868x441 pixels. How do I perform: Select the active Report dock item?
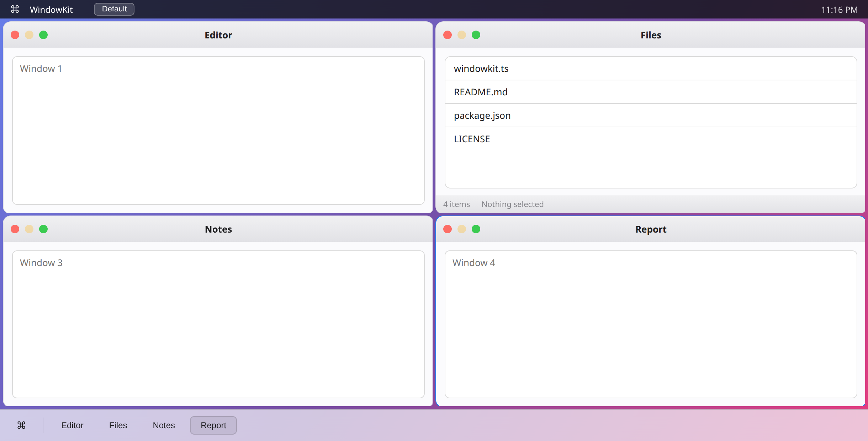pyautogui.click(x=213, y=425)
